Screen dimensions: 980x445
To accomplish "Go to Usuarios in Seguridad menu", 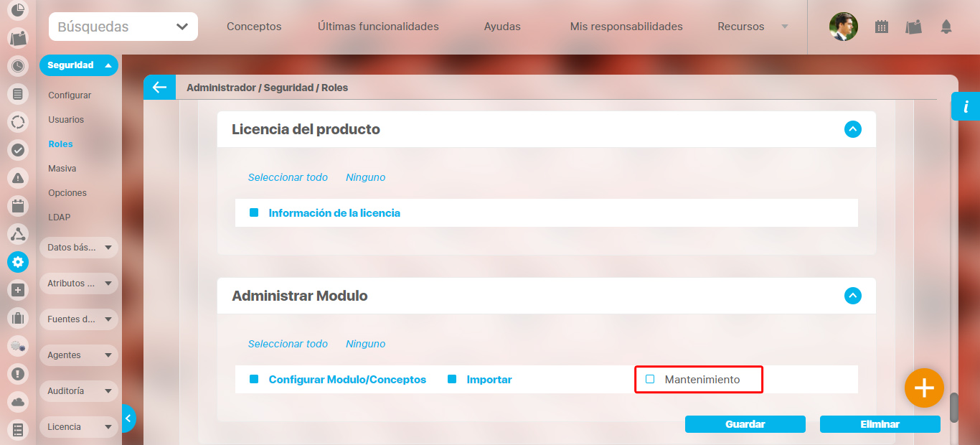I will [66, 120].
